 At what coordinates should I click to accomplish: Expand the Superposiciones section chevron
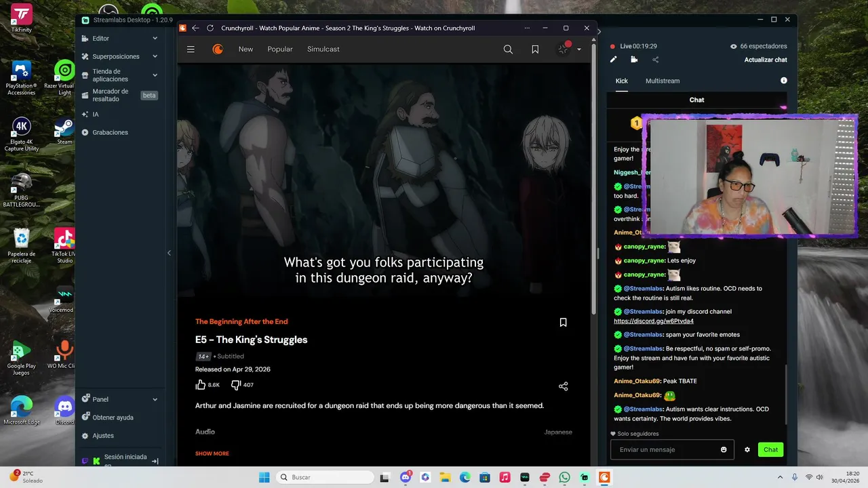pyautogui.click(x=155, y=56)
